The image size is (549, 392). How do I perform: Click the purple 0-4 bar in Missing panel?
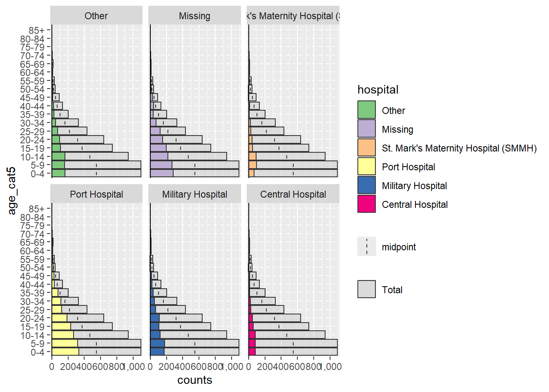coord(162,173)
